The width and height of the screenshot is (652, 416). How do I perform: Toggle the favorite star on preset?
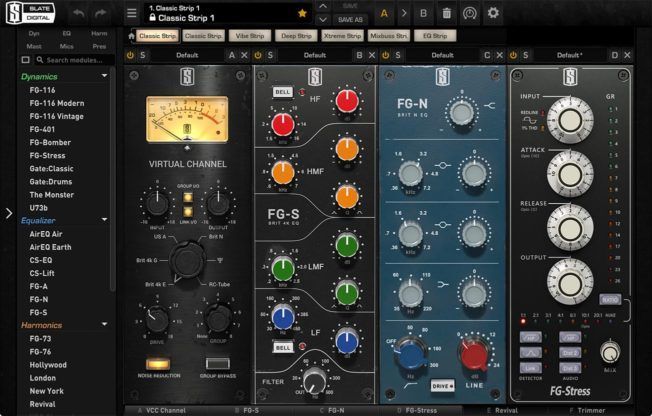302,13
